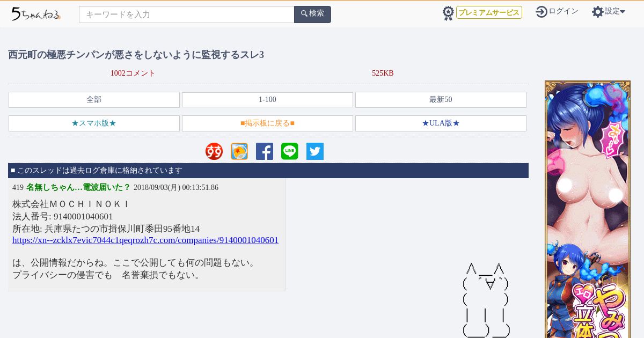The image size is (644, 338).
Task: Click the post date 2018/09/03 timestamp
Action: point(176,188)
